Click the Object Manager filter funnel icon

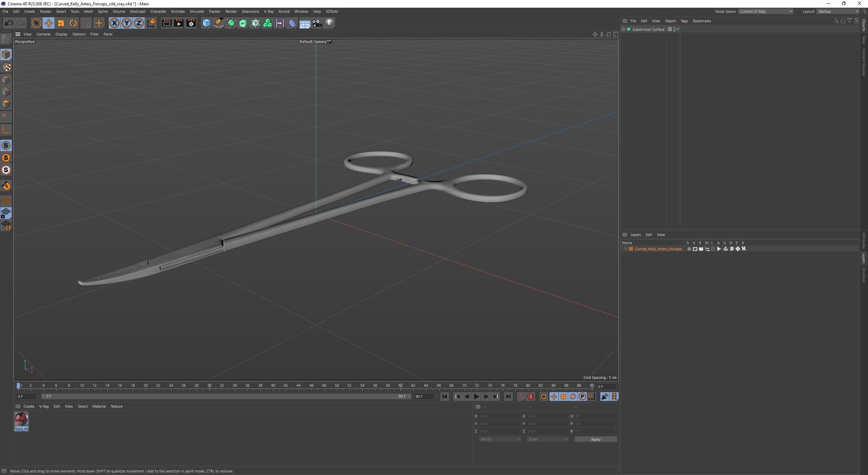coord(849,21)
